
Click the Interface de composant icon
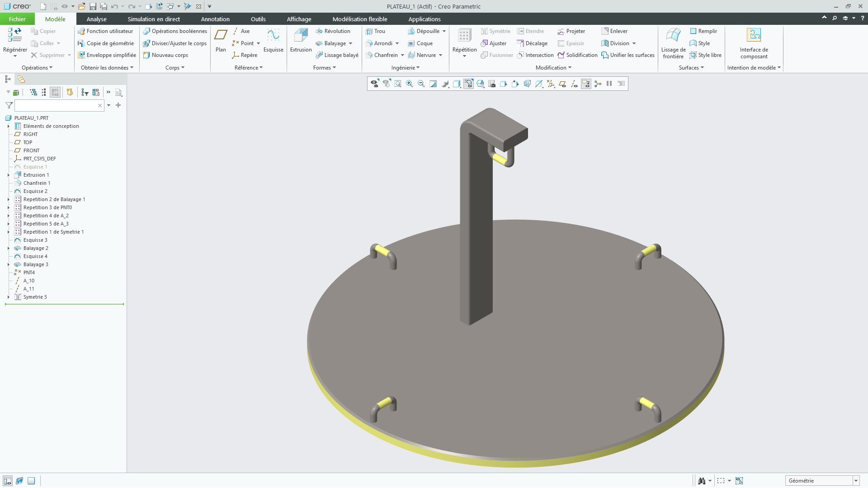point(754,35)
